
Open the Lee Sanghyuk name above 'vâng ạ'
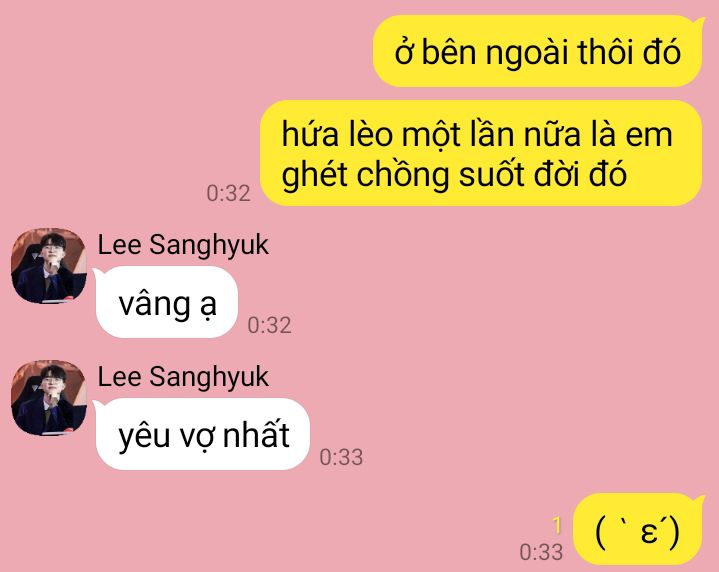click(x=183, y=245)
